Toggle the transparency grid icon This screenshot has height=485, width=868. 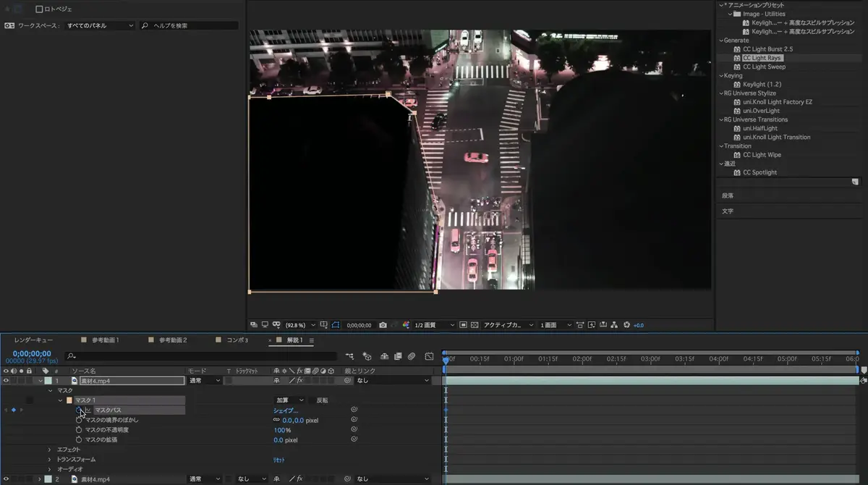tap(475, 325)
